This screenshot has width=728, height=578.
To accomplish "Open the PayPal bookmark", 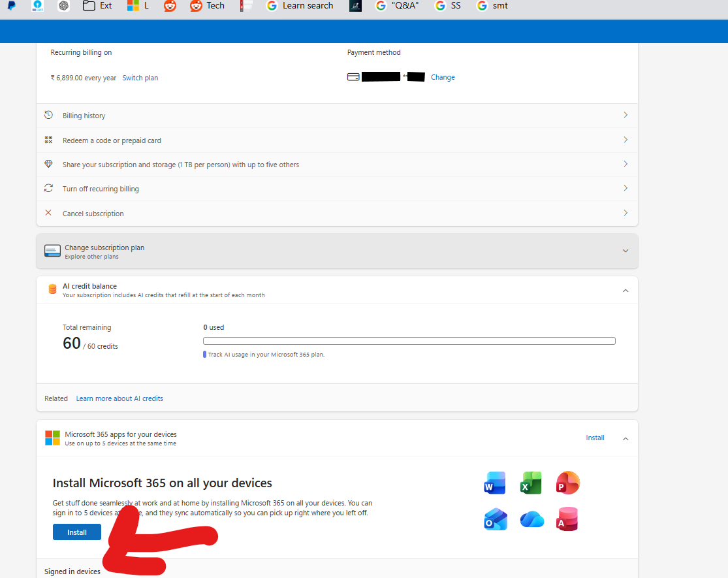I will [12, 6].
